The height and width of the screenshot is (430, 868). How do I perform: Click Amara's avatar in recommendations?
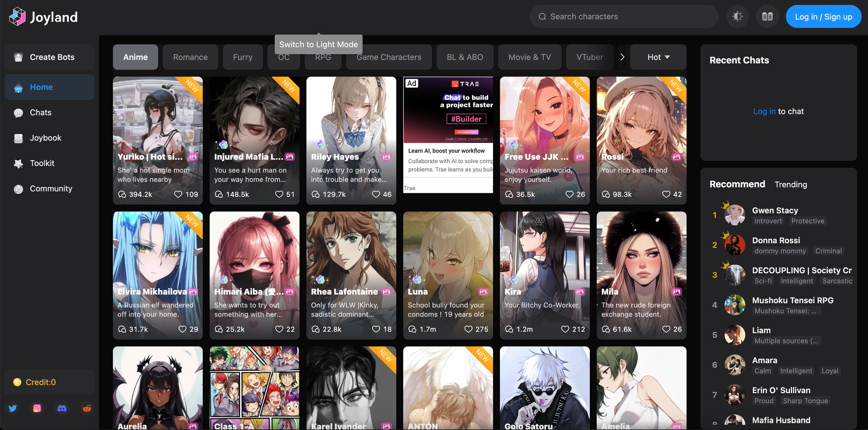click(x=735, y=365)
